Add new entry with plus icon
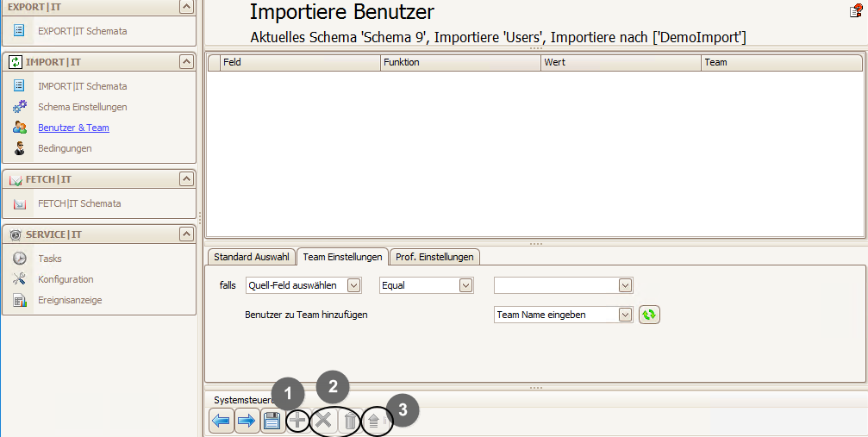Viewport: 868px width, 437px height. pyautogui.click(x=298, y=421)
